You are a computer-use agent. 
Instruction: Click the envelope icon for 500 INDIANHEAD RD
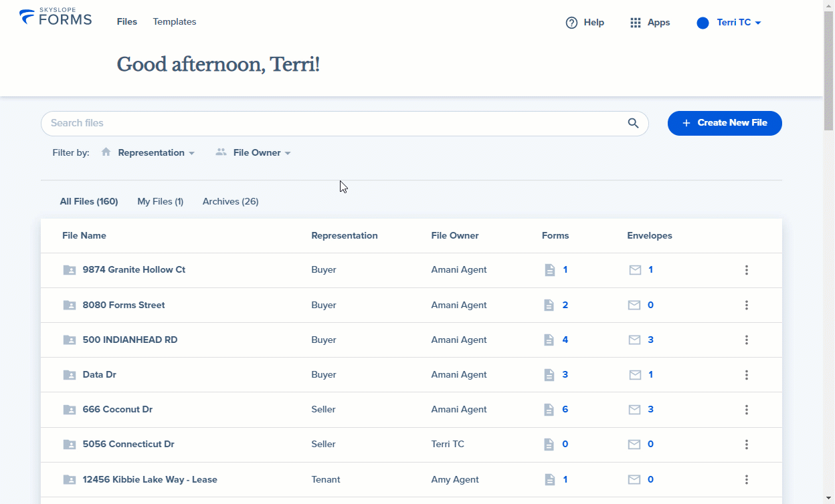coord(634,340)
